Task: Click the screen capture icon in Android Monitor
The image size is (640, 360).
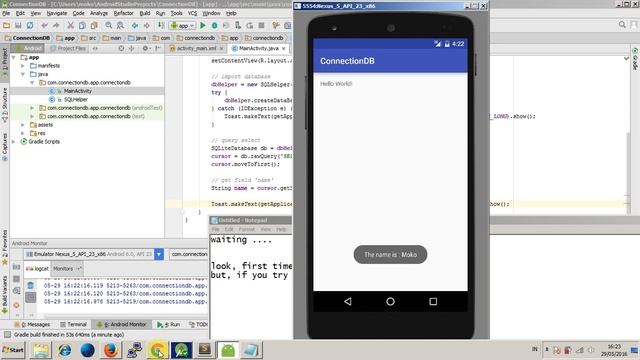Action: point(17,267)
